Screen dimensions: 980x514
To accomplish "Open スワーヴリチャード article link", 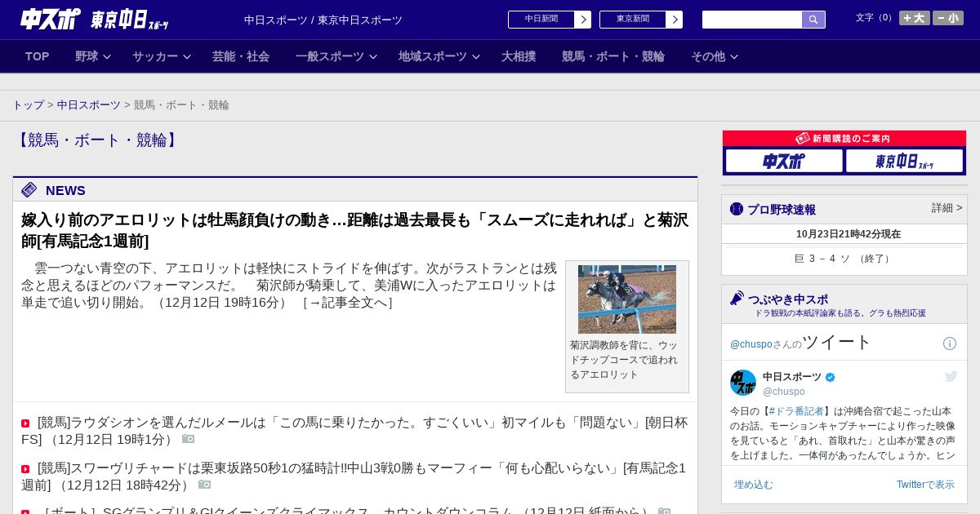I will click(x=354, y=476).
